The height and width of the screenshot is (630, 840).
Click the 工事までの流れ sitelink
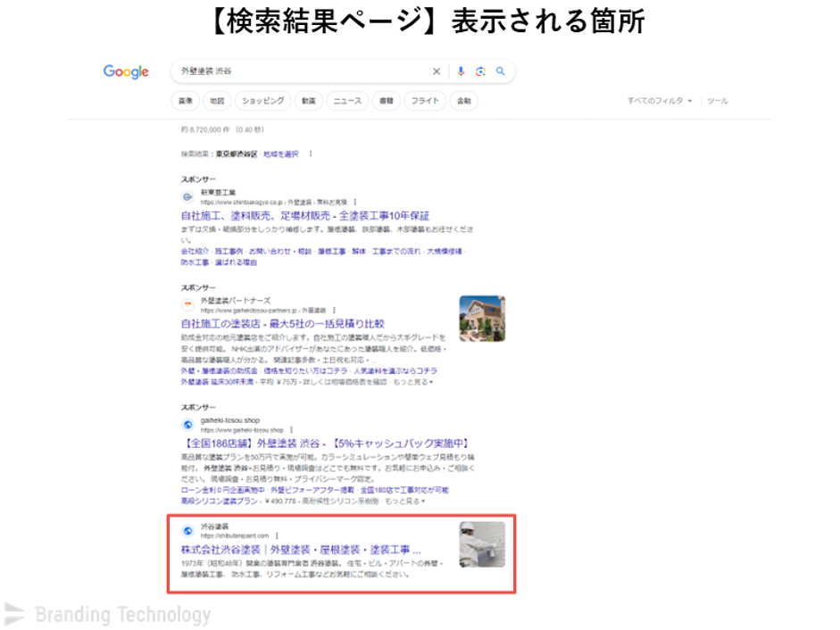395,252
